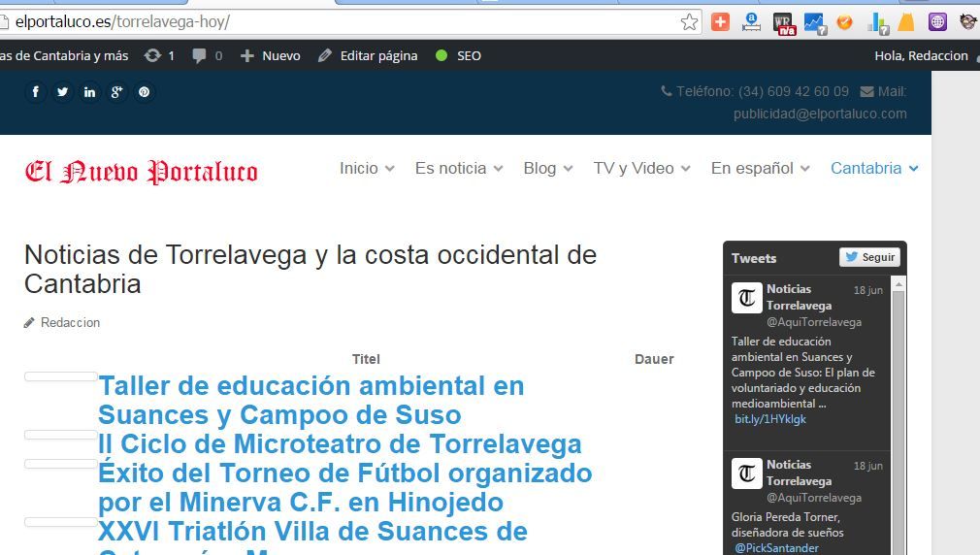Screen dimensions: 980x555
Task: Click the page title Noticias de Torrelavega
Action: point(310,270)
